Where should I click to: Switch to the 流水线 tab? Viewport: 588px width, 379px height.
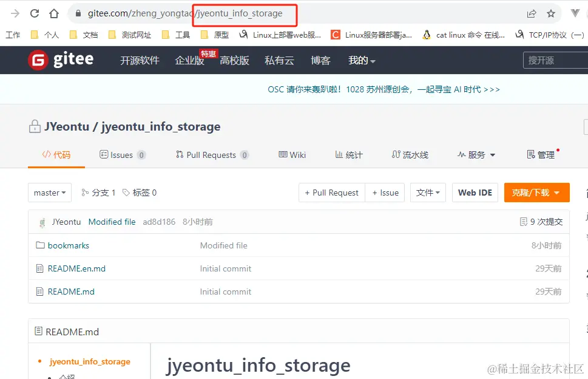410,155
